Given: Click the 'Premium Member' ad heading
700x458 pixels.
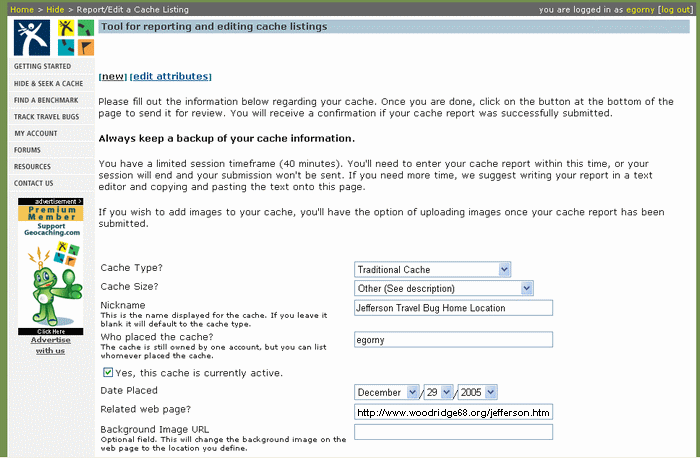Looking at the screenshot, I should [52, 213].
